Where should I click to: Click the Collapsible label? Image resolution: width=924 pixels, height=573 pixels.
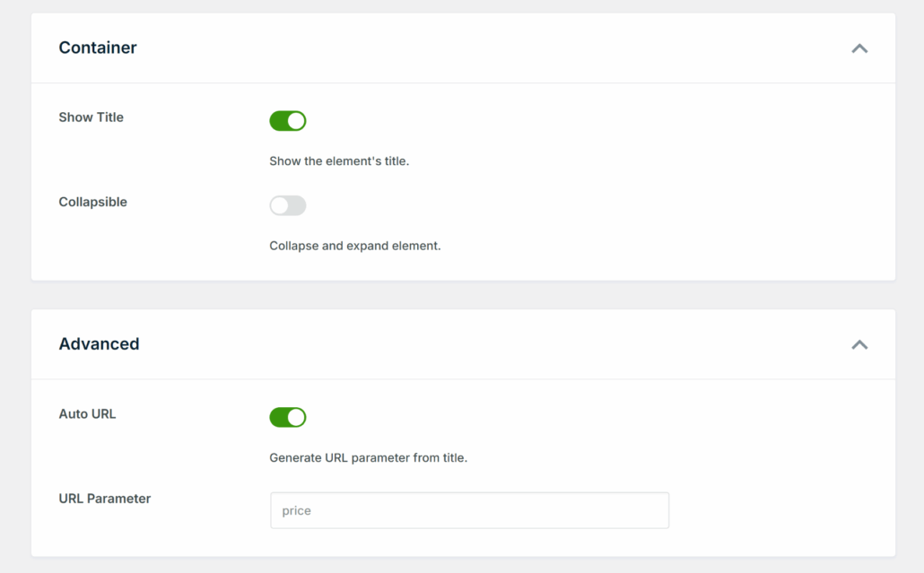92,202
